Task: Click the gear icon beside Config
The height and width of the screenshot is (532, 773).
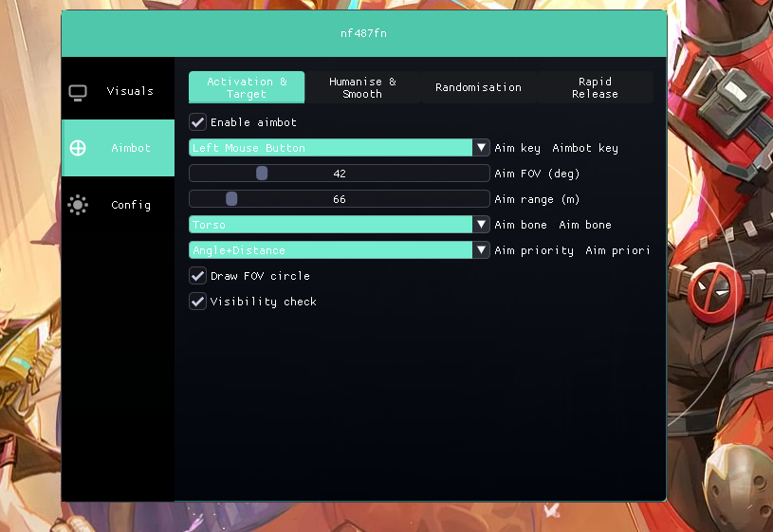Action: coord(78,205)
